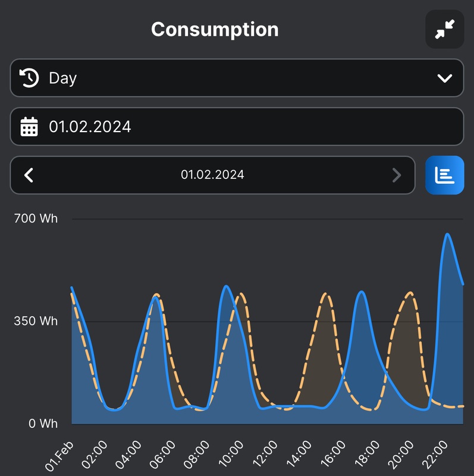The height and width of the screenshot is (476, 474).
Task: Click the Consumption title
Action: 215,29
